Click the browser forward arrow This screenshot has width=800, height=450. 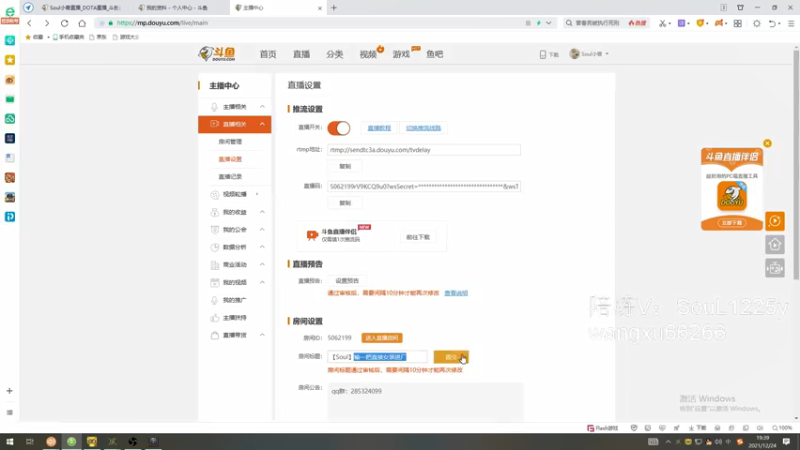tap(46, 23)
